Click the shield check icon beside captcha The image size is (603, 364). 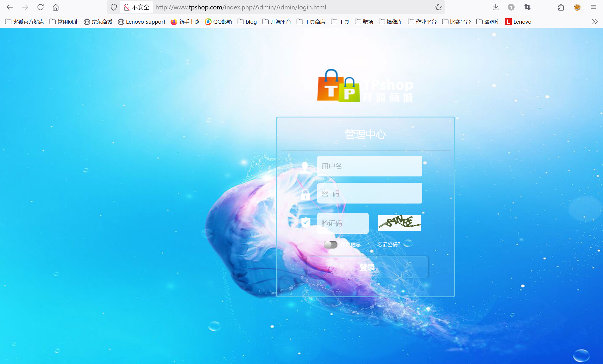pos(306,222)
